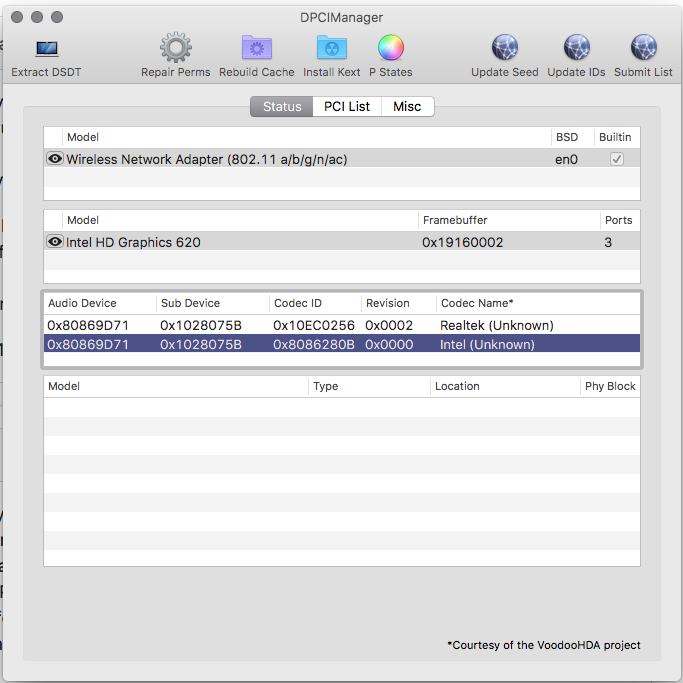683x683 pixels.
Task: Click the Ports column header
Action: [x=619, y=220]
